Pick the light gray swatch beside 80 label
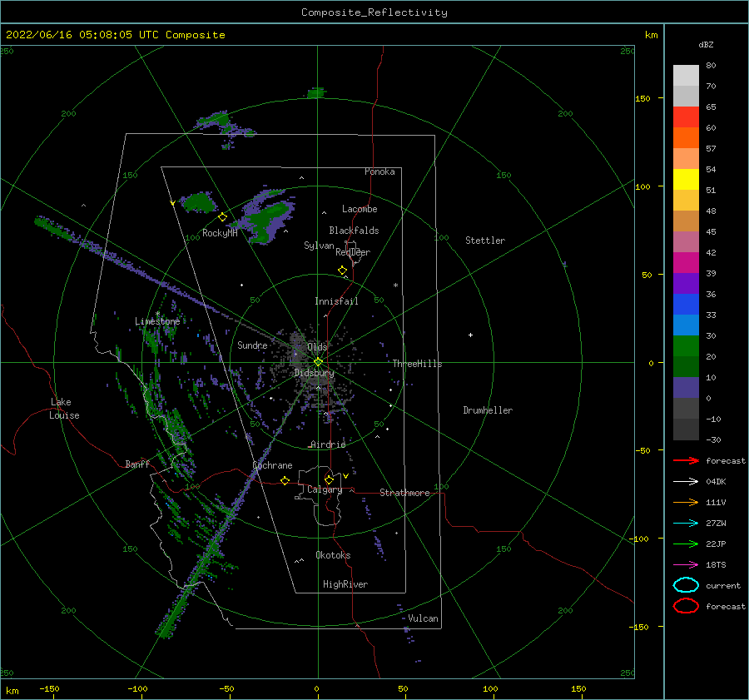This screenshot has width=749, height=700. click(x=686, y=75)
